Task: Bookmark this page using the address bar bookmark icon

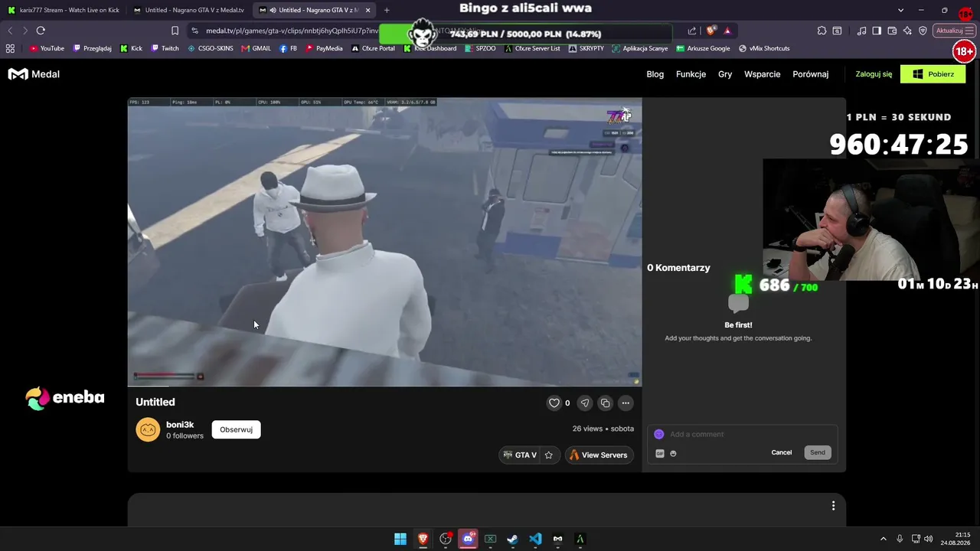Action: (175, 31)
